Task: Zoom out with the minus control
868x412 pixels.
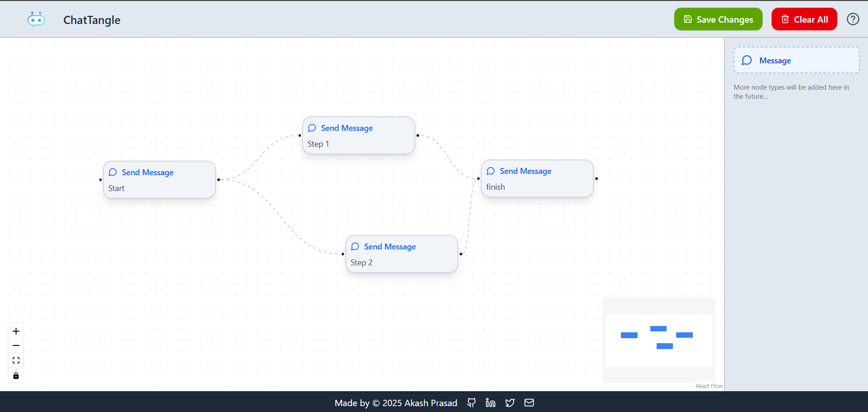Action: coord(16,346)
